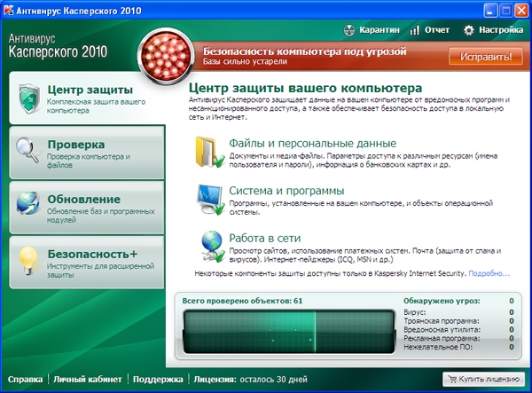Click the light bulb Безопасность+ icon
Image resolution: width=532 pixels, height=393 pixels.
tap(28, 260)
